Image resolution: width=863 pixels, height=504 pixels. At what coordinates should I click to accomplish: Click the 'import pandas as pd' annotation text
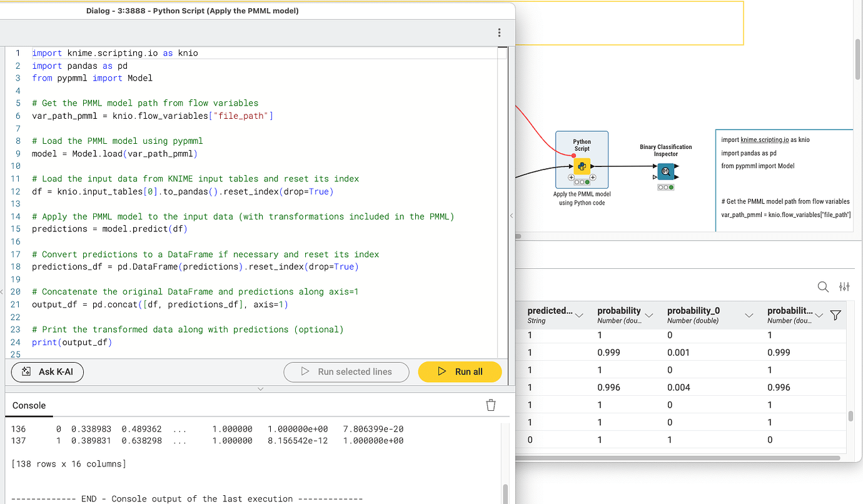coord(749,153)
